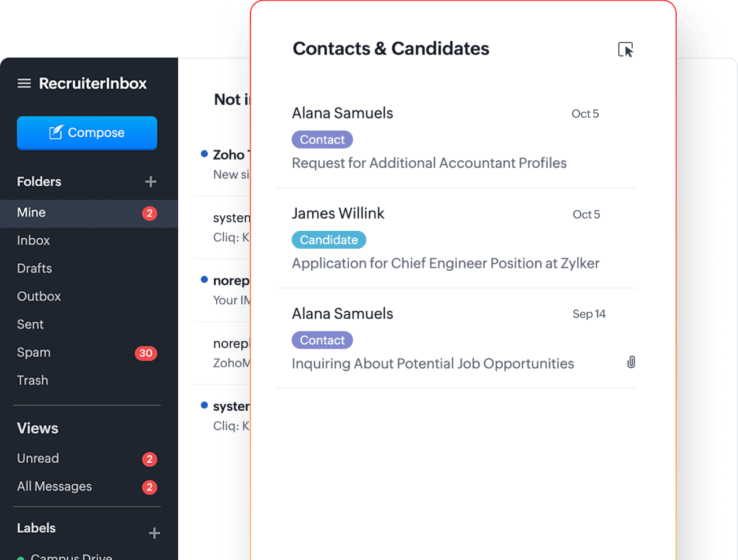Image resolution: width=738 pixels, height=560 pixels.
Task: Click the unread count badge on the Mine folder
Action: (150, 213)
